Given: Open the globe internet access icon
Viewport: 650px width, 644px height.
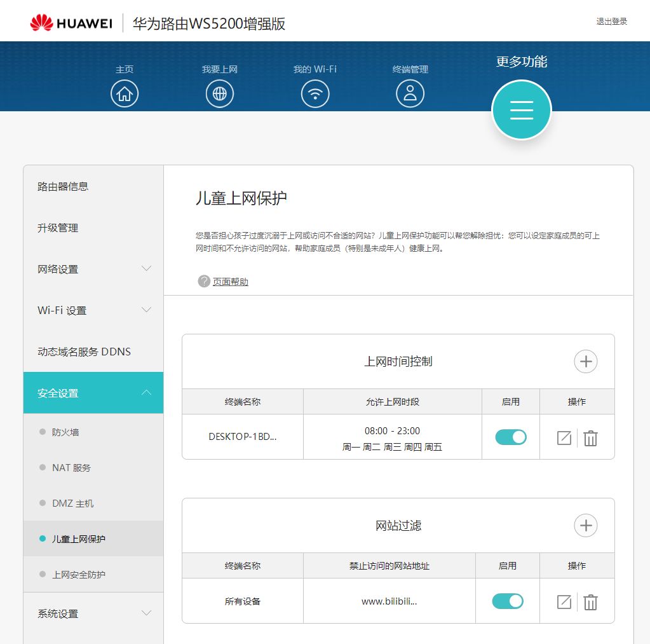Looking at the screenshot, I should pos(220,93).
